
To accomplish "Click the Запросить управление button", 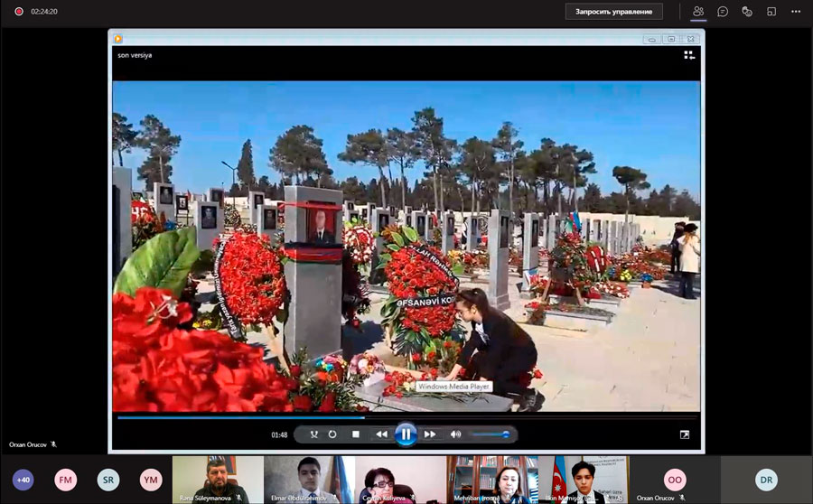I will (614, 12).
